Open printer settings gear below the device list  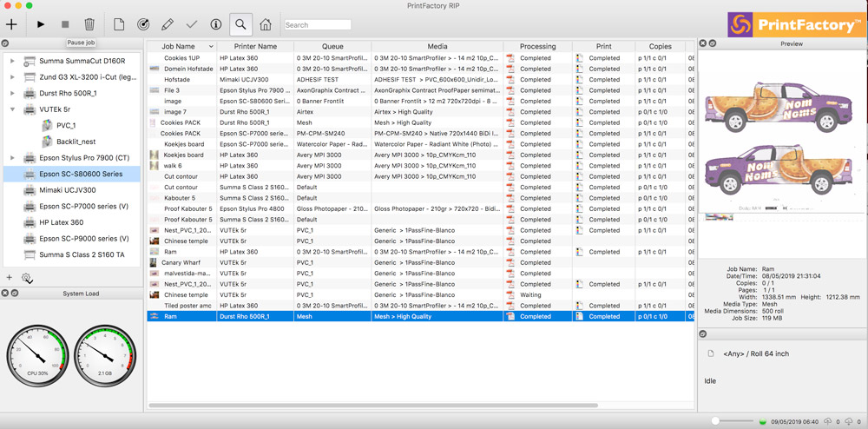27,278
